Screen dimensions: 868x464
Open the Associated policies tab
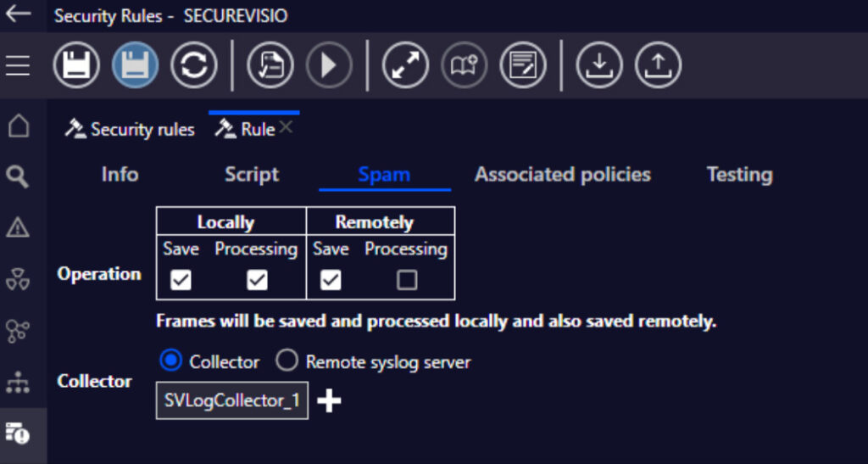click(563, 175)
